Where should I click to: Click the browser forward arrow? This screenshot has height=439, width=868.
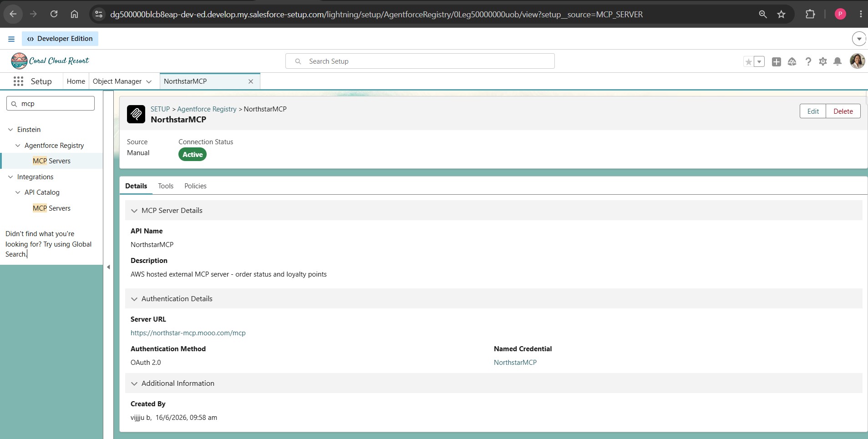coord(33,14)
